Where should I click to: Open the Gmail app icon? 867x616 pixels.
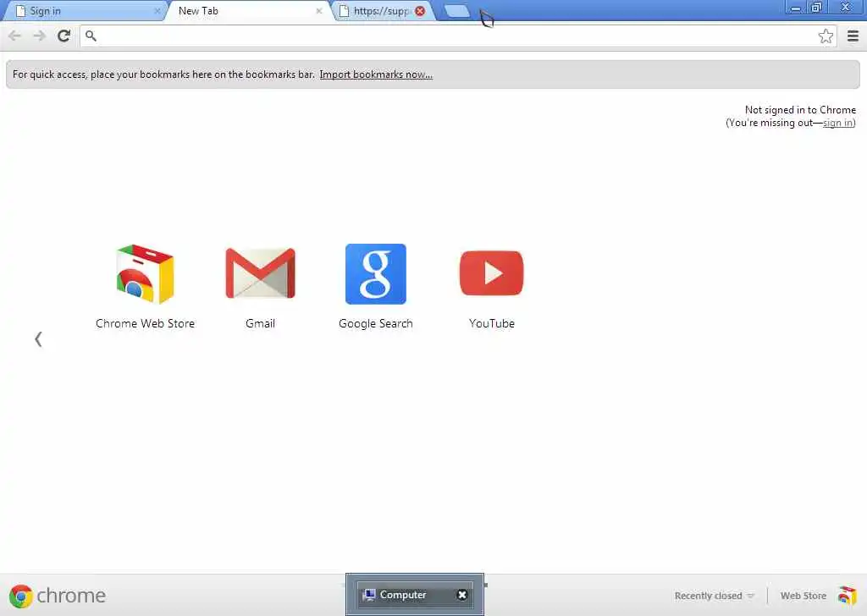pyautogui.click(x=260, y=273)
